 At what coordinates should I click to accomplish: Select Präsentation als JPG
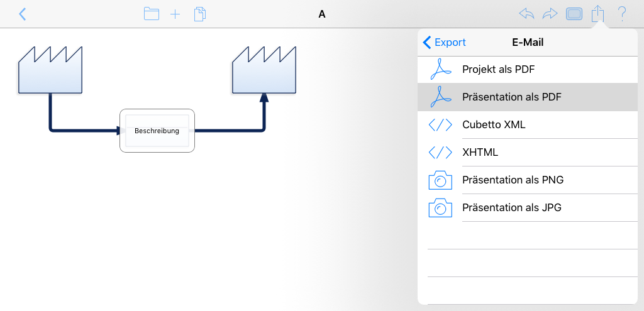coord(528,207)
